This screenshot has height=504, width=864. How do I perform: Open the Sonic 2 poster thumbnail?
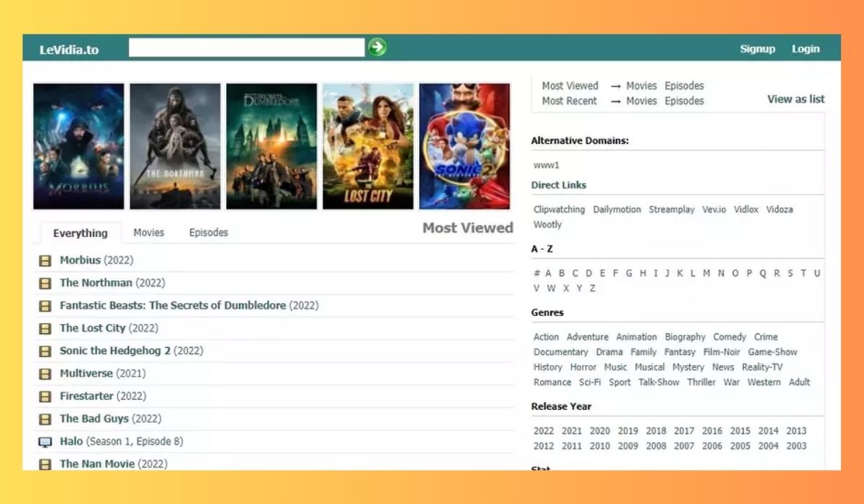tap(464, 146)
